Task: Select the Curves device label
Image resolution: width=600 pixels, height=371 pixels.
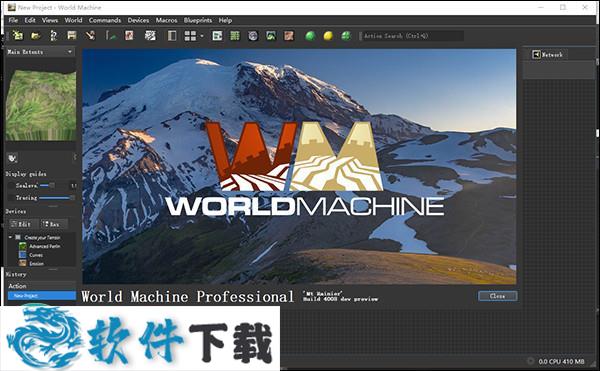Action: click(x=36, y=255)
